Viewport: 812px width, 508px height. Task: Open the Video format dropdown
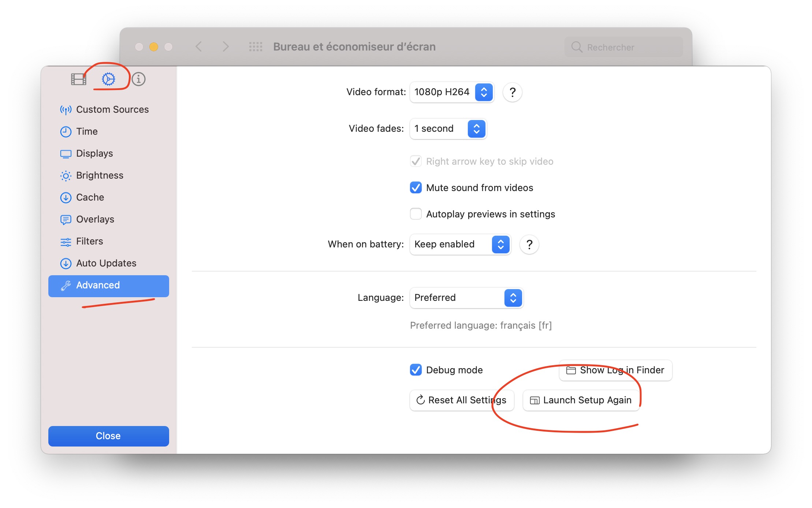[x=452, y=92]
